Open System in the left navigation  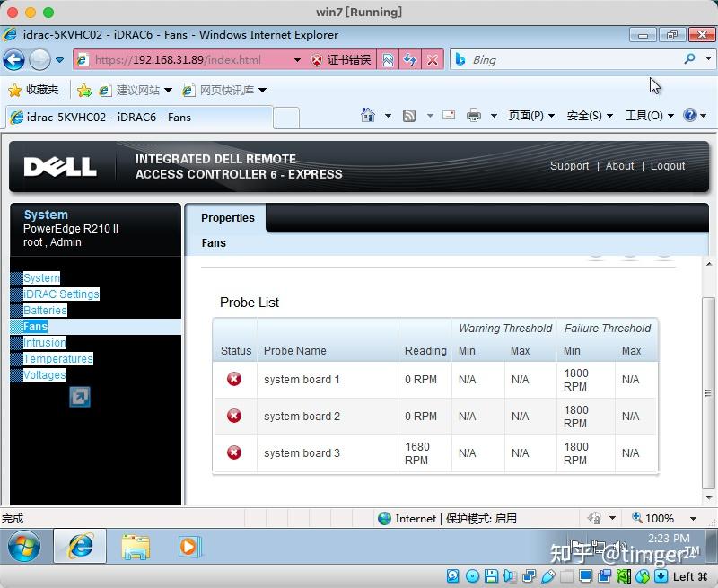point(41,278)
